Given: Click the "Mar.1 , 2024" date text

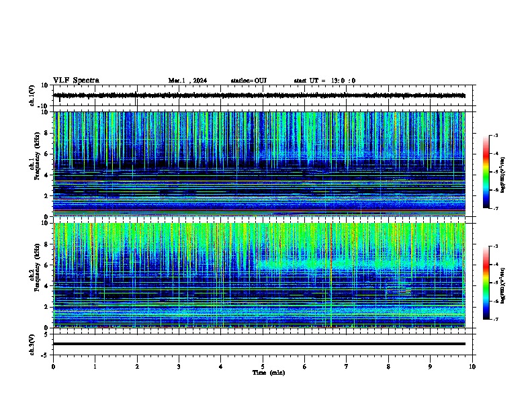Looking at the screenshot, I should pyautogui.click(x=187, y=81).
